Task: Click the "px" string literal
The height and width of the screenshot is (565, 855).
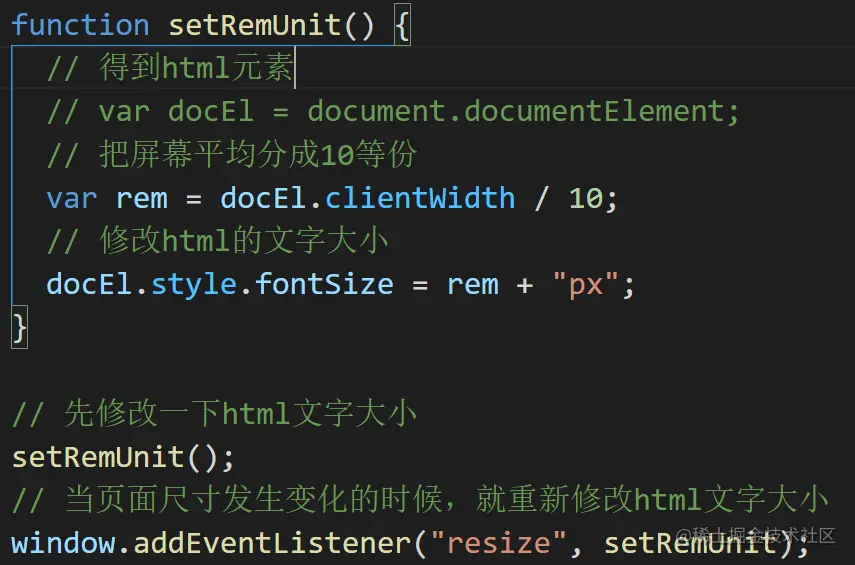Action: click(586, 284)
